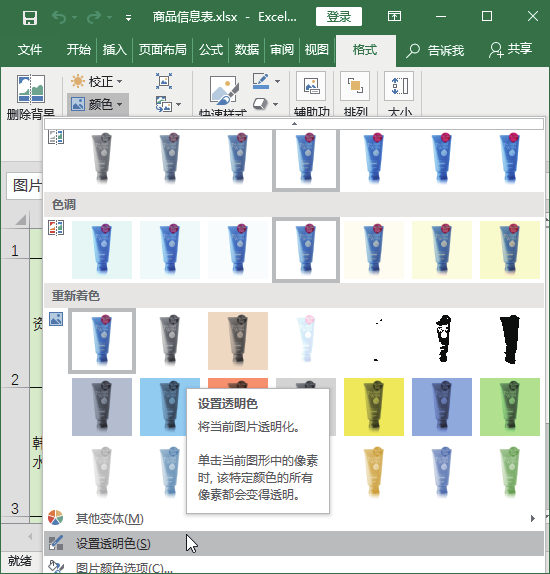This screenshot has height=574, width=550.
Task: Select the yellow recolor swatch
Action: coord(374,407)
